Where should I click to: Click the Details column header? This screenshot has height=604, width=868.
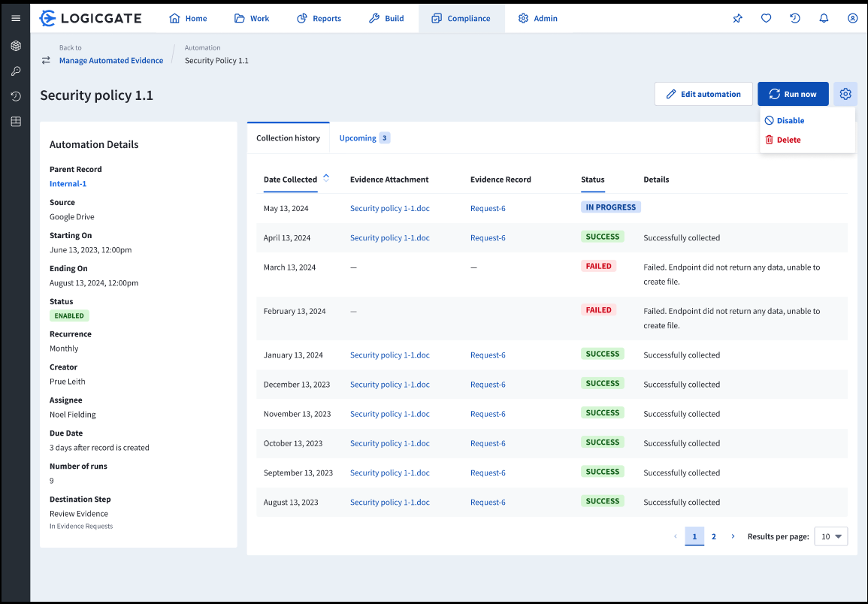(656, 180)
